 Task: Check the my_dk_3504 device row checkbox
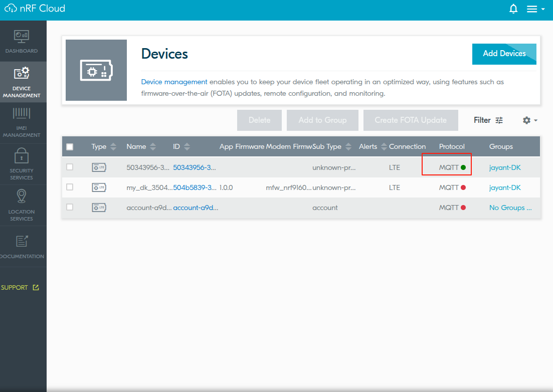coord(70,187)
